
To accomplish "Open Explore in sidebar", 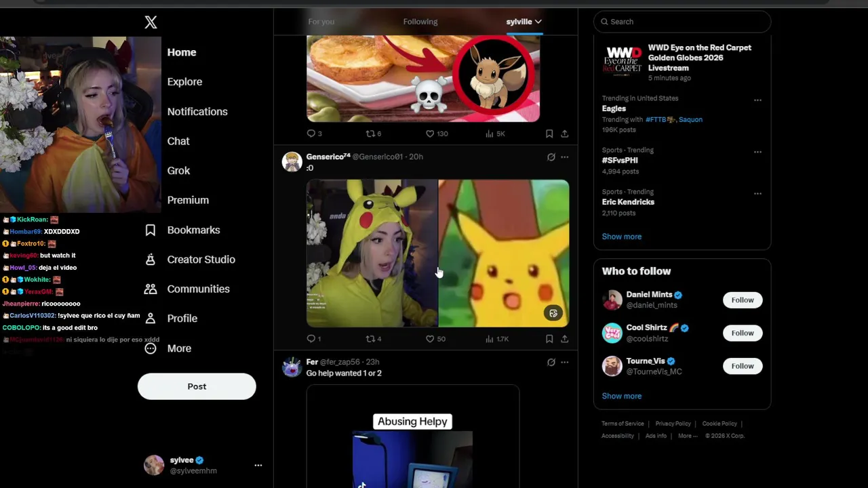I will [x=184, y=82].
